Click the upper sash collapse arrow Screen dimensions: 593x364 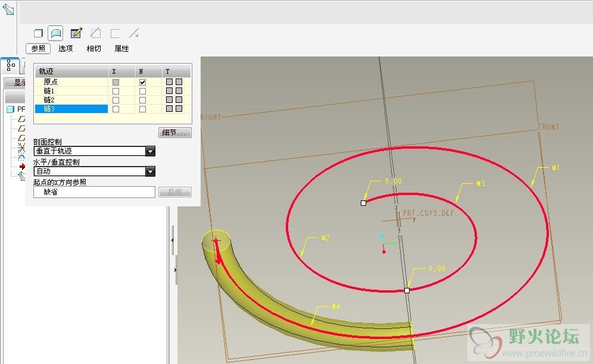coord(173,240)
